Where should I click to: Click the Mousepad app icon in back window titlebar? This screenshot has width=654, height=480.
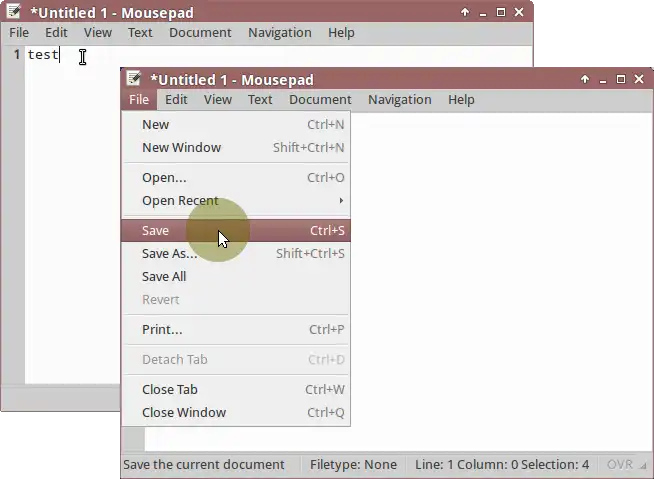(x=13, y=12)
